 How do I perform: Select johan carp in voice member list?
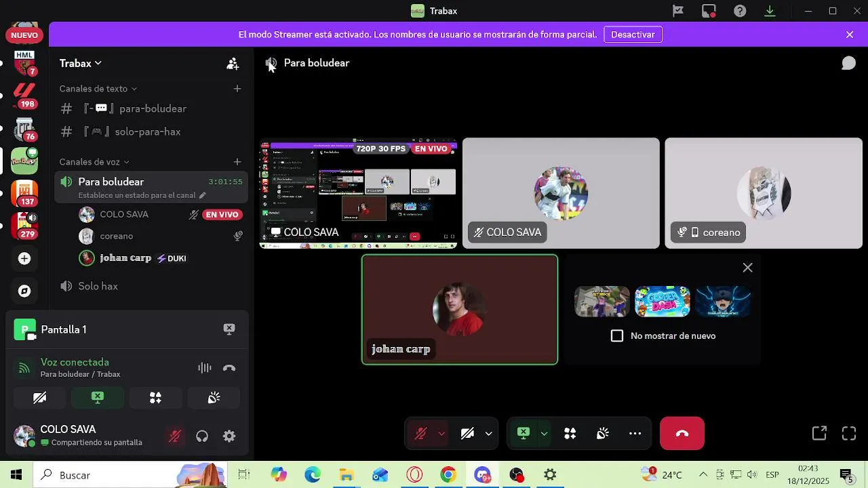pos(160,258)
